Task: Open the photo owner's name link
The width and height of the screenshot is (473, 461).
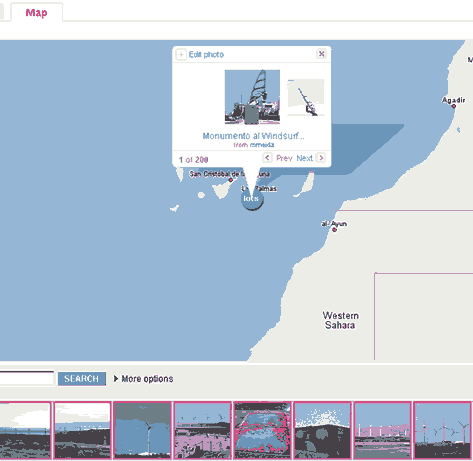Action: 262,145
